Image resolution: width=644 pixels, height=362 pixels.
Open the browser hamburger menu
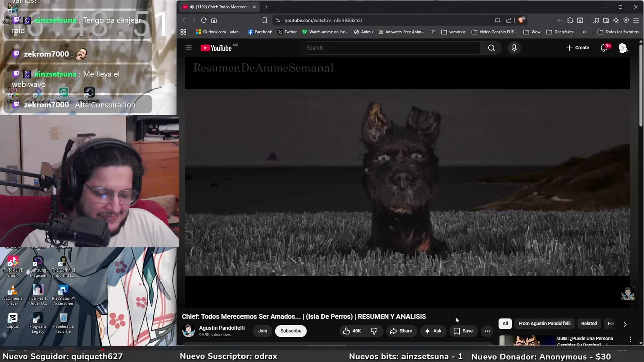[636, 20]
